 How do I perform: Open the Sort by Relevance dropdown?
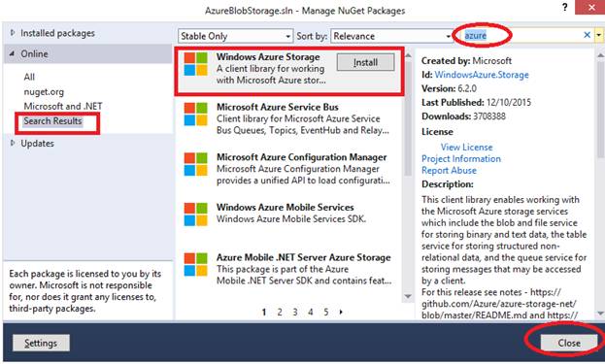pyautogui.click(x=391, y=36)
